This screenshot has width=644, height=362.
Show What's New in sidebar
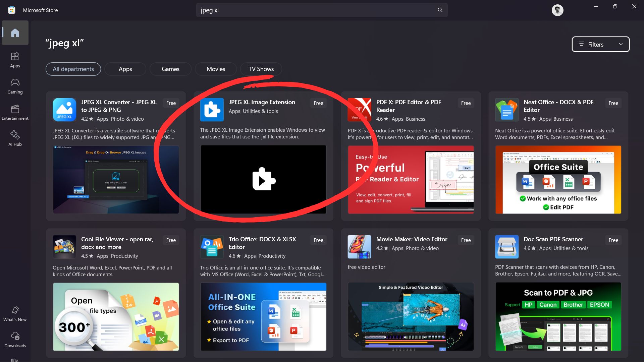point(15,314)
